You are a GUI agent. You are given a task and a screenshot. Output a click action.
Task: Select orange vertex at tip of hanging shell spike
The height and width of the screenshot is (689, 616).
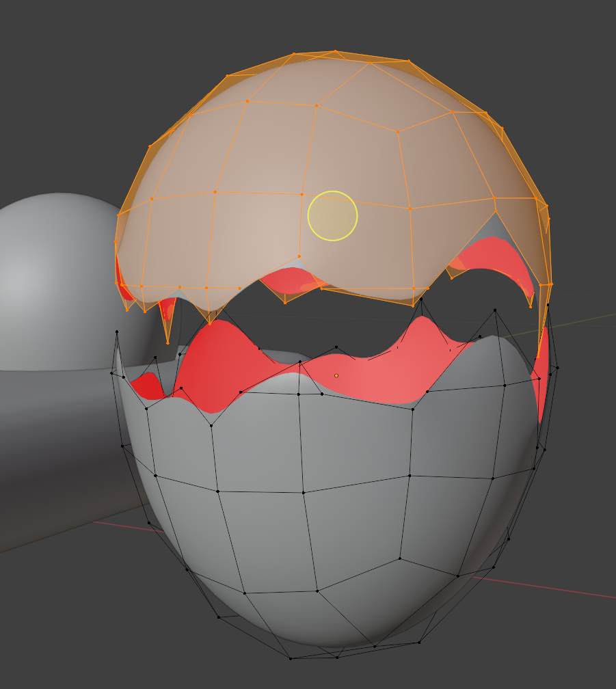coord(168,342)
